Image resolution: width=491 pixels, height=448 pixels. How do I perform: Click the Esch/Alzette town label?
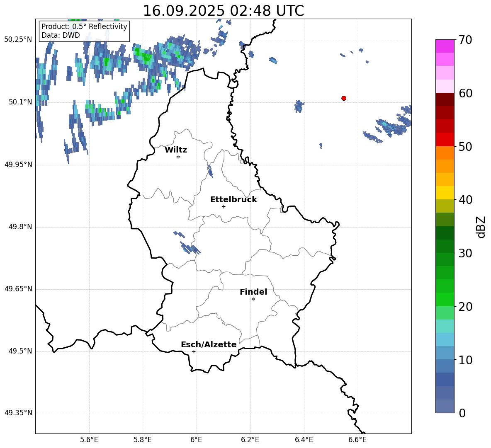click(x=209, y=345)
